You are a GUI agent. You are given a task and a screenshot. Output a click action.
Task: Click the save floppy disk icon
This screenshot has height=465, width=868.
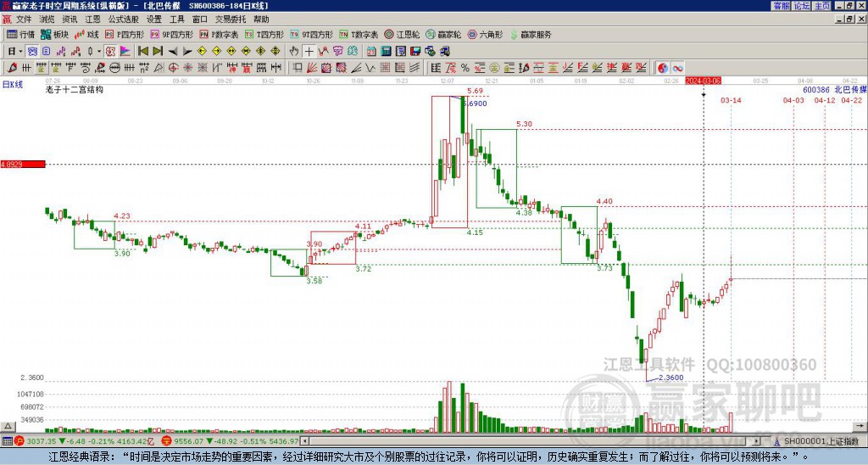tap(415, 52)
